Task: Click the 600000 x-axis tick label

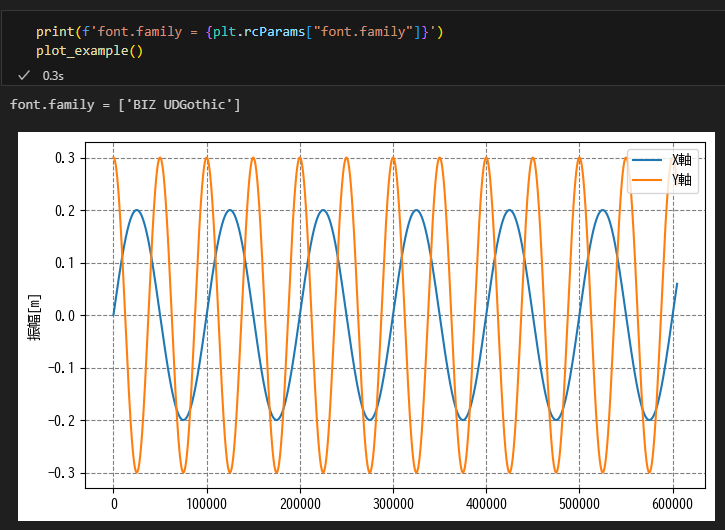Action: [x=673, y=504]
